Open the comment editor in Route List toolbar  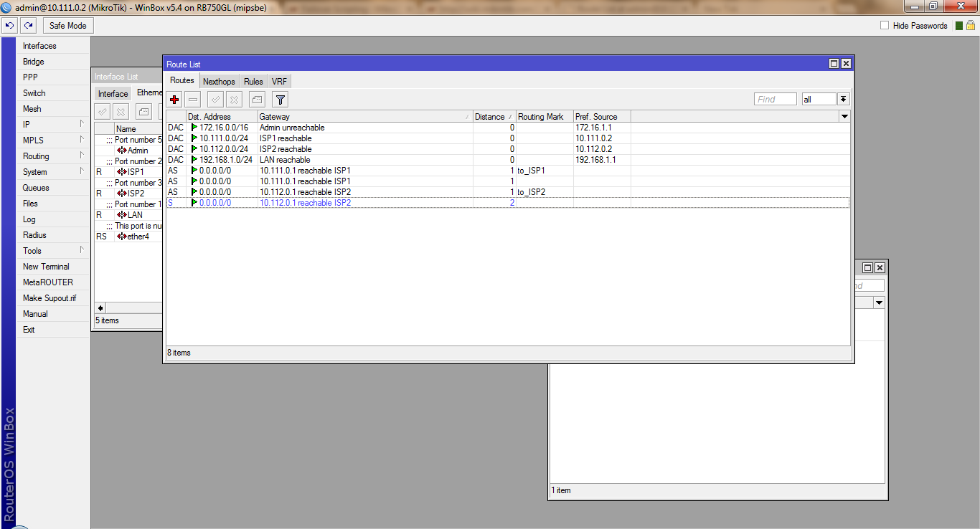click(258, 100)
